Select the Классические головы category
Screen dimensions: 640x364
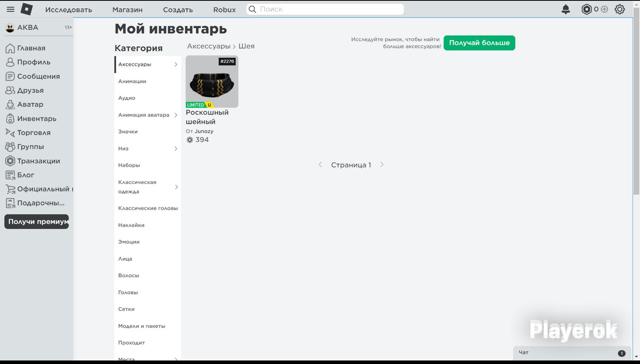coord(148,208)
